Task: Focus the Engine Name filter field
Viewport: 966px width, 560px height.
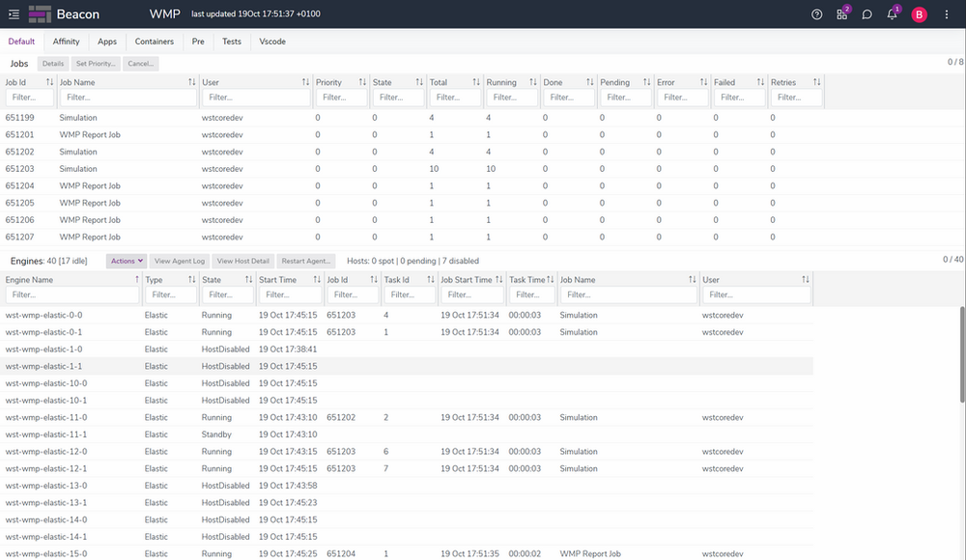Action: (x=72, y=295)
